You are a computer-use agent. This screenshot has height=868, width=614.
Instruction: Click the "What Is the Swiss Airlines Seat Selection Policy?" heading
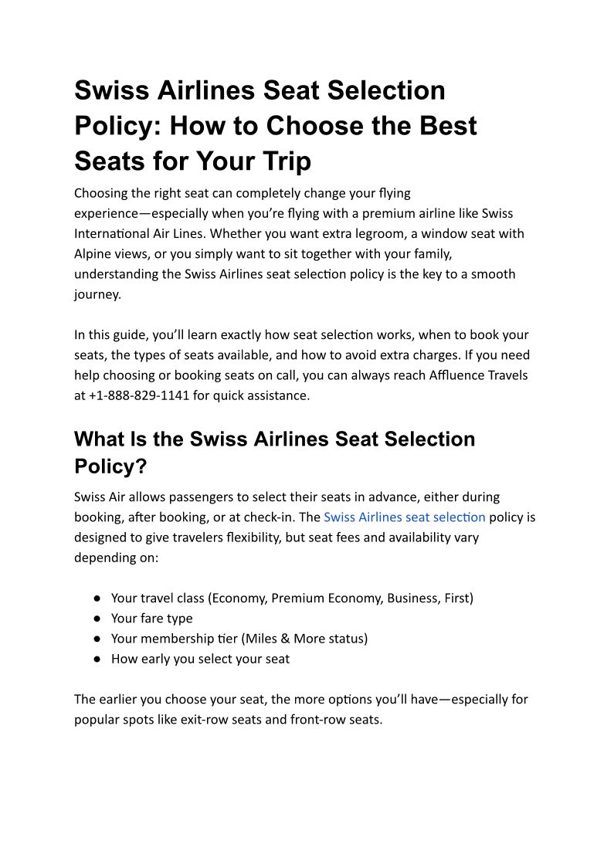pos(274,453)
